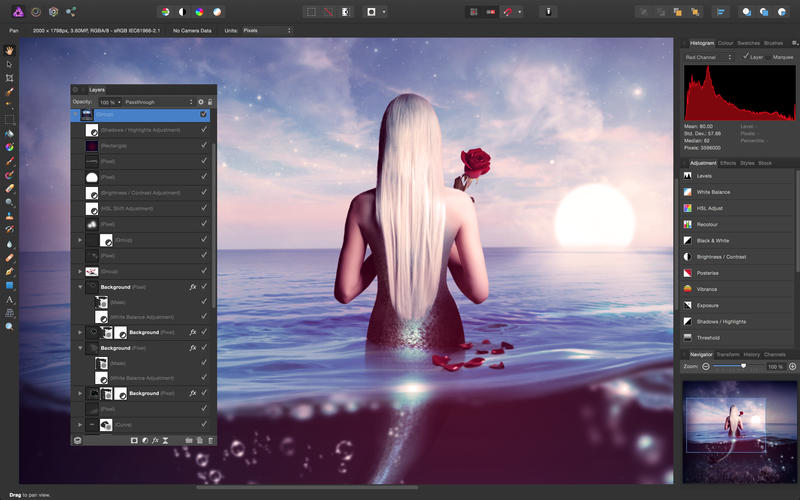The height and width of the screenshot is (500, 800).
Task: Enable the Marquee checkbox in Histogram
Action: [770, 57]
